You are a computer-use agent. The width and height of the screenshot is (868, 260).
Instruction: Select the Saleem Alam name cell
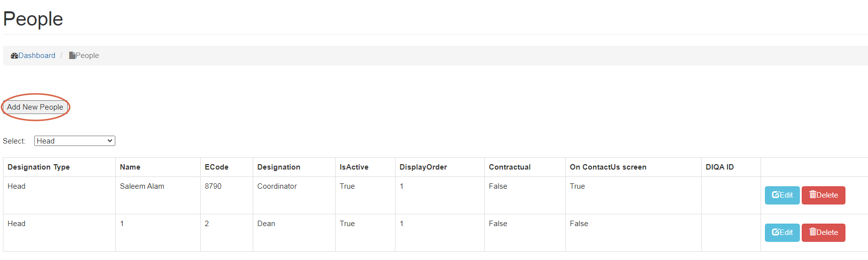[142, 186]
